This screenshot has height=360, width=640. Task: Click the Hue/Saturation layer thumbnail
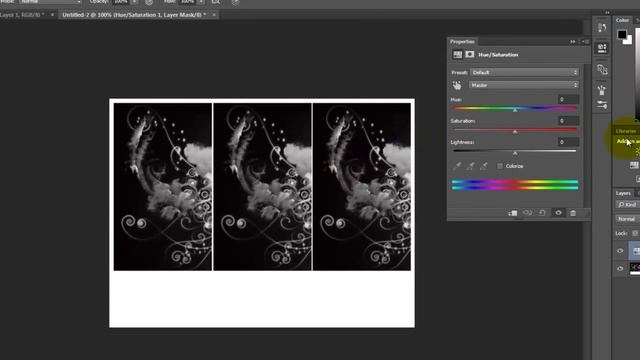coord(636,251)
